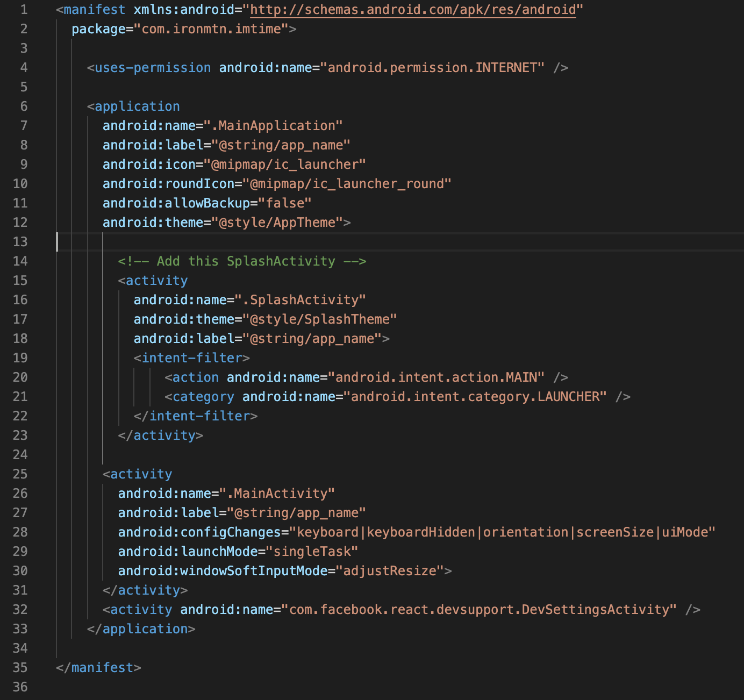
Task: Click android:allowBackup attribute
Action: pos(176,203)
